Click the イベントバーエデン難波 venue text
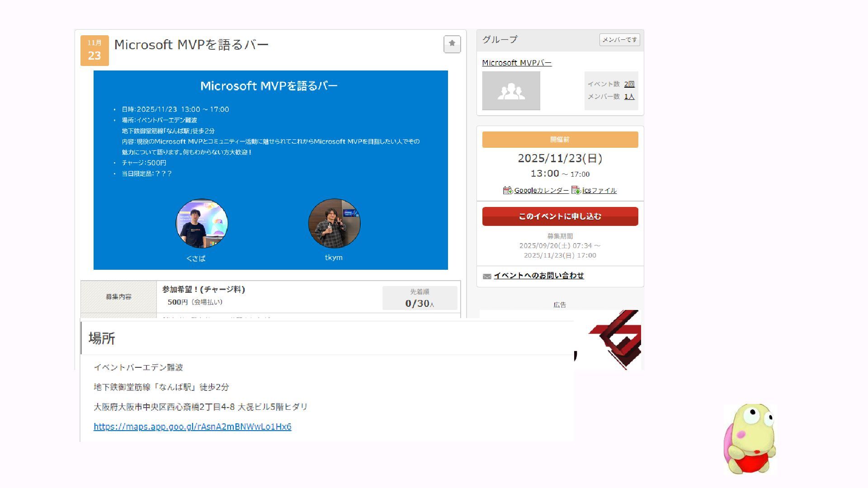This screenshot has width=868, height=488. 138,367
